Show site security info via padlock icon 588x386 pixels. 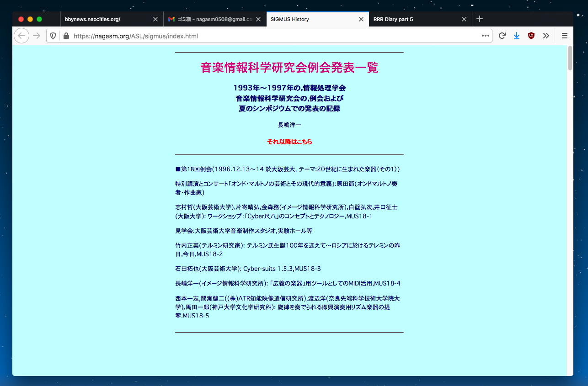66,36
